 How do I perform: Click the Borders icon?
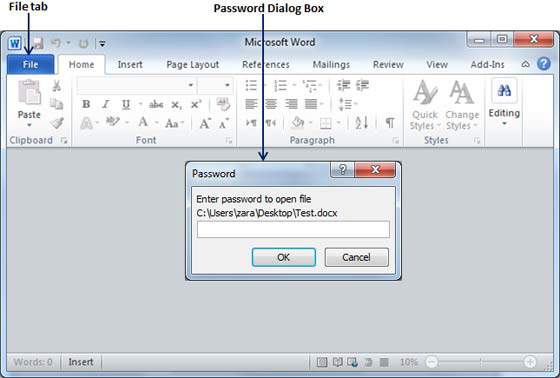[x=325, y=124]
